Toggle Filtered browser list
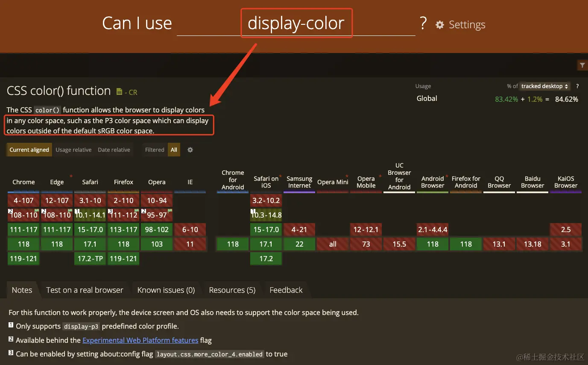The width and height of the screenshot is (588, 365). click(155, 150)
